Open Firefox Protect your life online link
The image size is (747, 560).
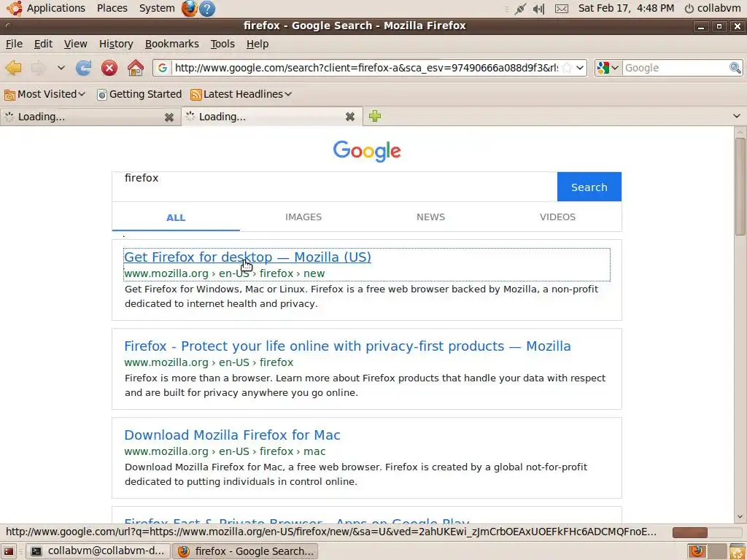click(x=347, y=346)
